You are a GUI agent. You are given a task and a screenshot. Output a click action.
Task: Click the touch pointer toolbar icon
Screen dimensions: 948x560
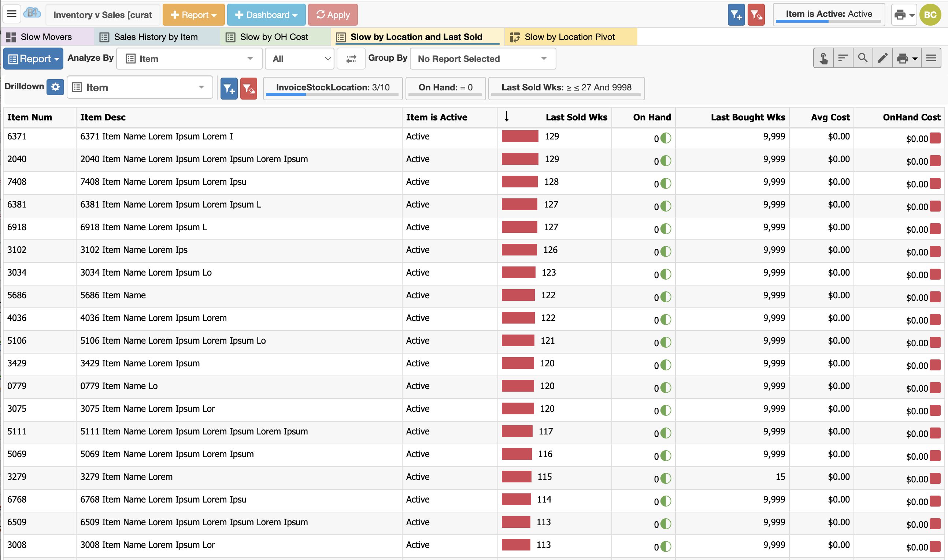pyautogui.click(x=823, y=58)
